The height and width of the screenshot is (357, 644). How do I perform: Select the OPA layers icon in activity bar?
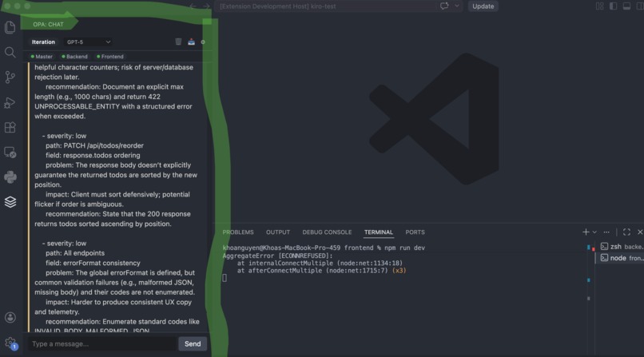[x=10, y=202]
